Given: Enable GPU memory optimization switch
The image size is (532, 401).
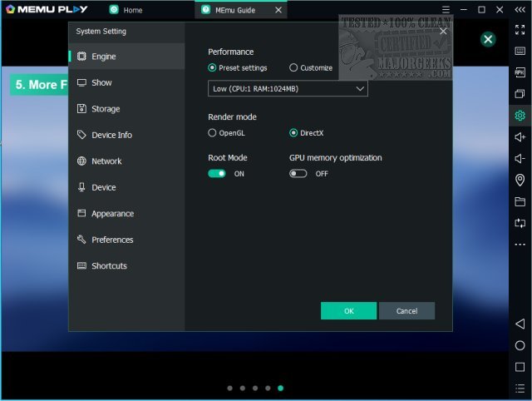Looking at the screenshot, I should point(298,174).
